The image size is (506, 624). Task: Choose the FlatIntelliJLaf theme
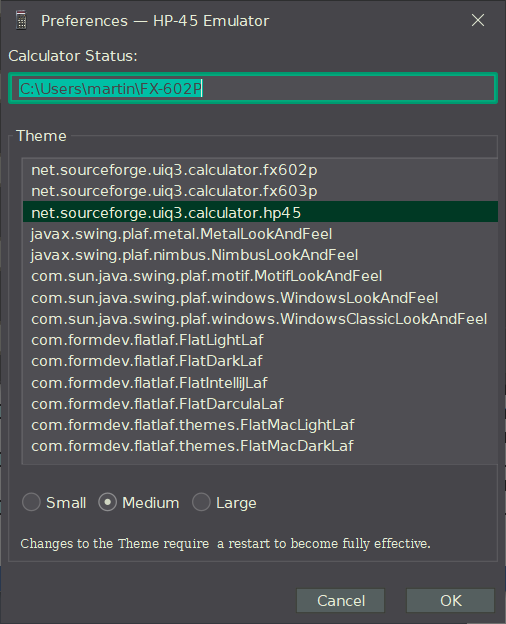coord(260,382)
